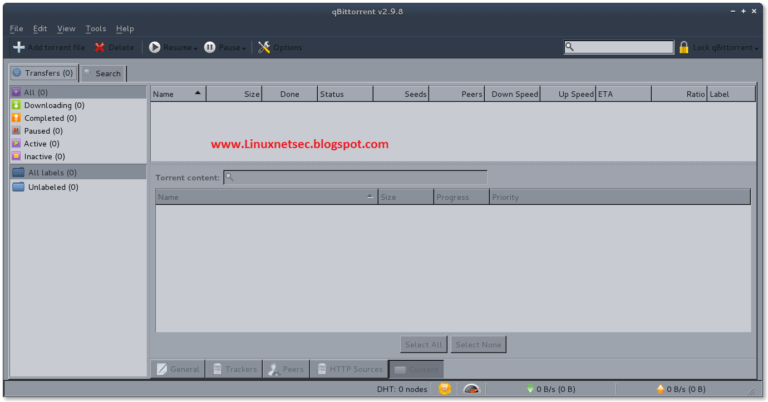This screenshot has height=402, width=768.
Task: Sort by the ETA column
Action: click(x=624, y=94)
